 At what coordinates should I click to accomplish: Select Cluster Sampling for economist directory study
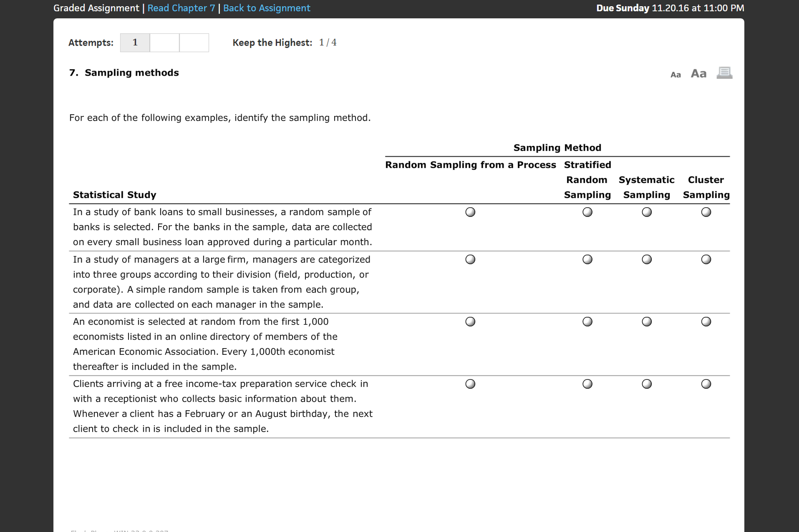pyautogui.click(x=706, y=322)
